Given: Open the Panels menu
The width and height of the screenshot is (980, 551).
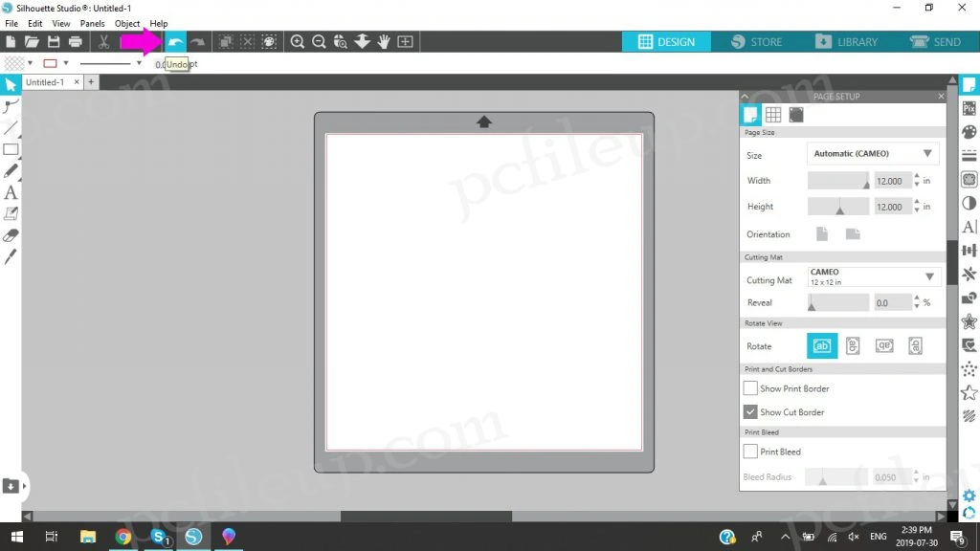Looking at the screenshot, I should (x=93, y=23).
